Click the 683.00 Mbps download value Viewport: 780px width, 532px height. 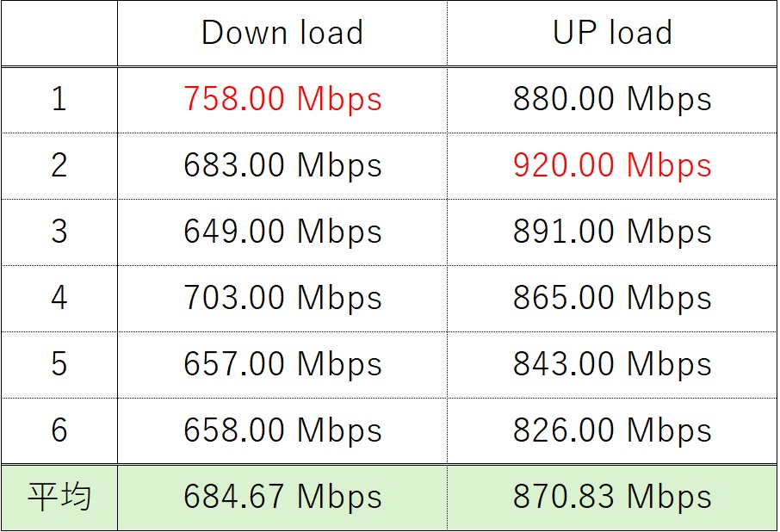pyautogui.click(x=282, y=166)
